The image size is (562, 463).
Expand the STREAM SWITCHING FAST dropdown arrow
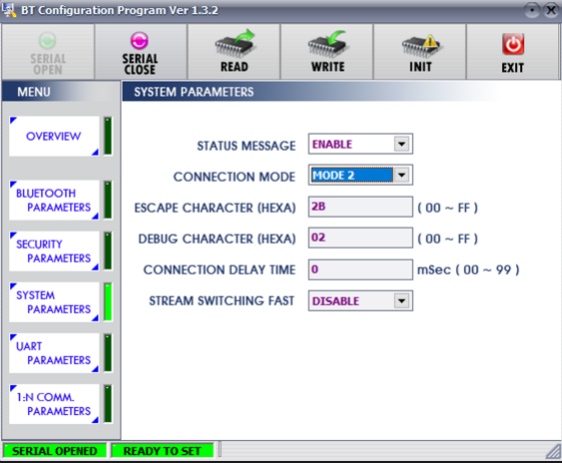401,301
